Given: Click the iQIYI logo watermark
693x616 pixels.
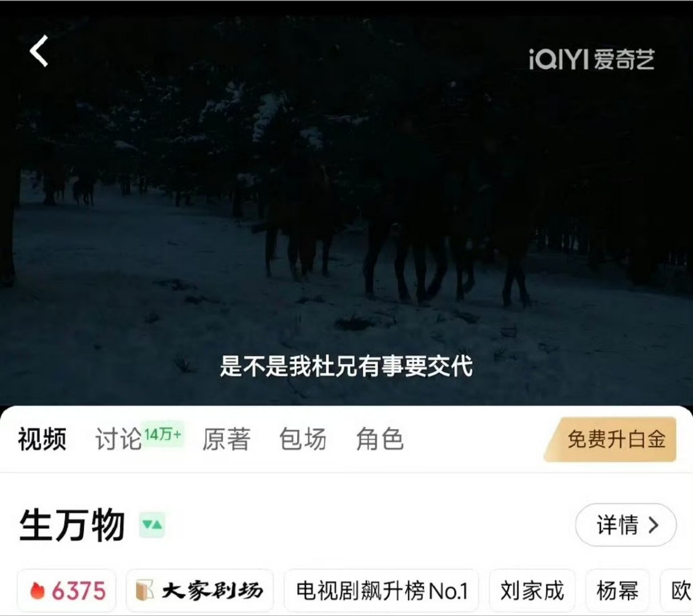Looking at the screenshot, I should pyautogui.click(x=591, y=59).
